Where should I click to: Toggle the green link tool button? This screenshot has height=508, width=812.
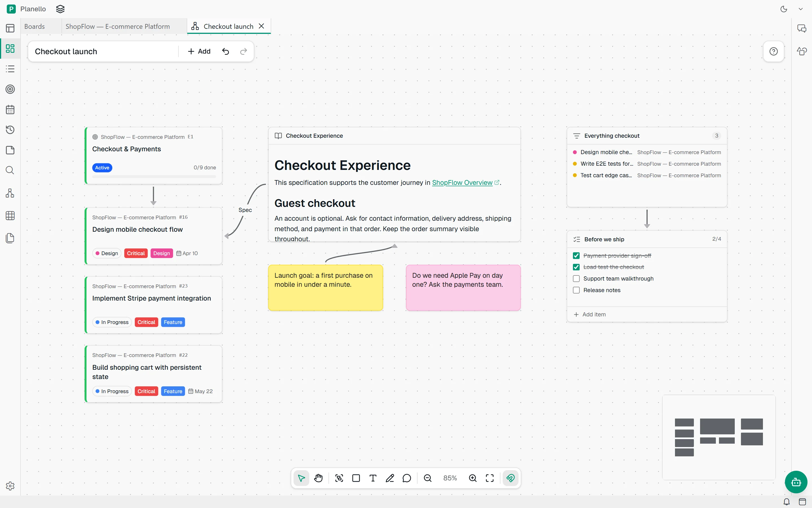511,478
